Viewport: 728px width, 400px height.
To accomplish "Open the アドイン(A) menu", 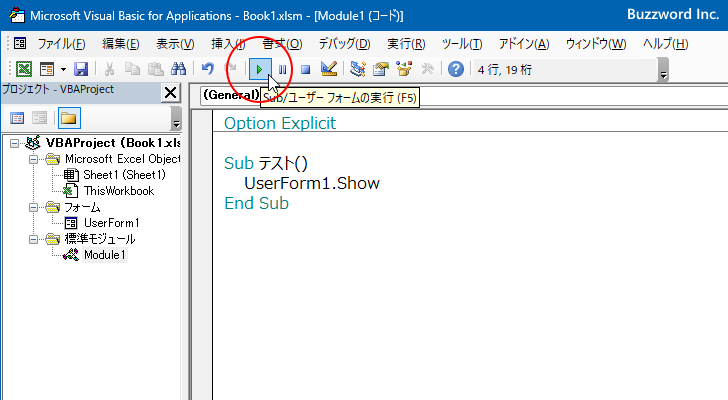I will pyautogui.click(x=524, y=44).
